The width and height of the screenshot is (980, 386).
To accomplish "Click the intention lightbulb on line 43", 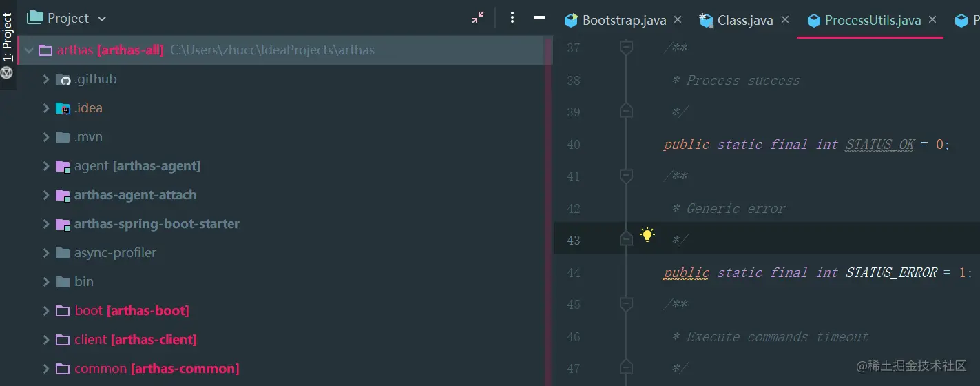I will click(647, 234).
